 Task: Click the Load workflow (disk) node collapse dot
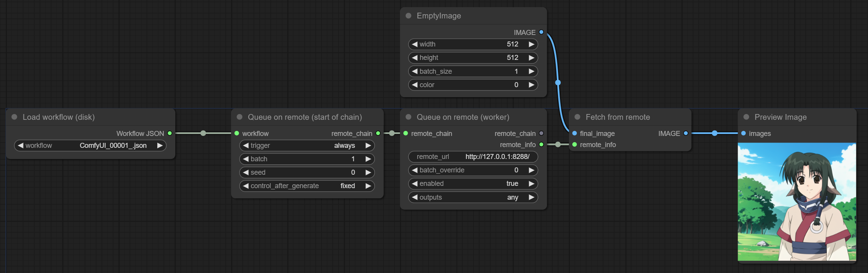click(15, 117)
